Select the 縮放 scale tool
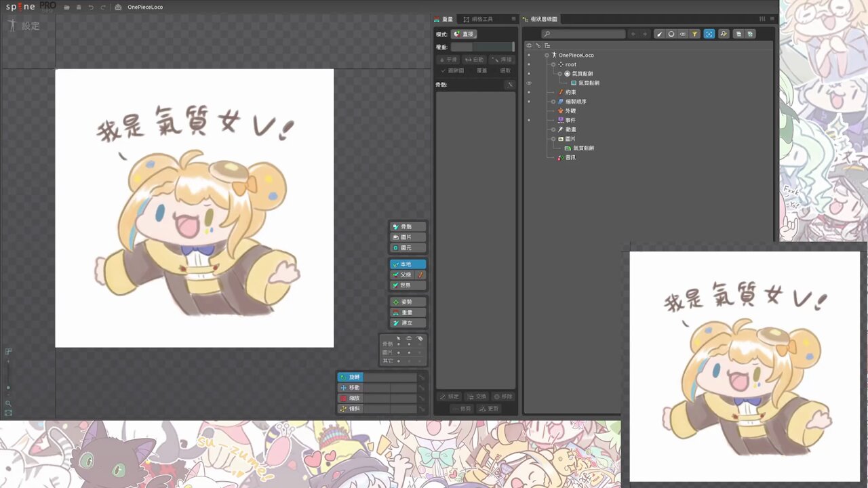Screen dimensions: 868x488 353,398
